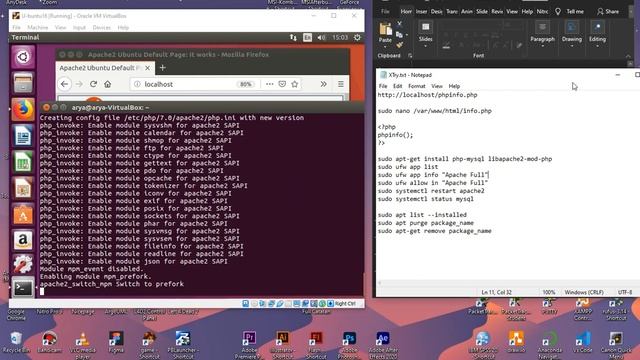Open VirtualBox Machine menu

38,27
